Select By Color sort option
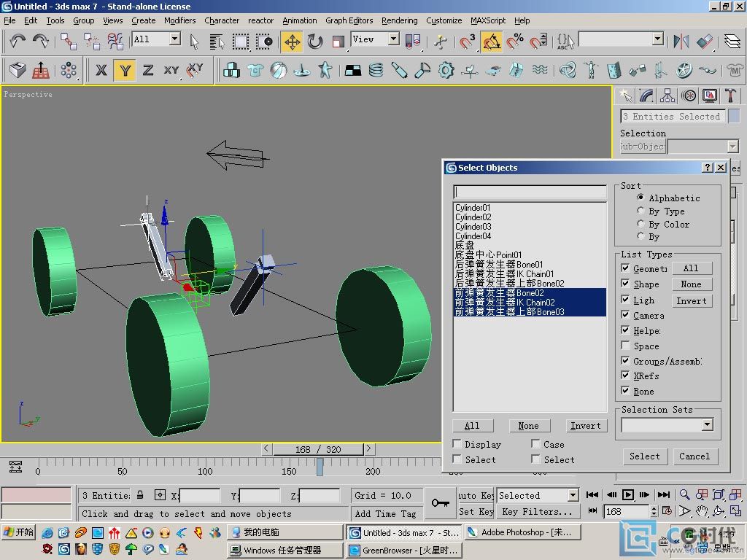 pos(640,223)
